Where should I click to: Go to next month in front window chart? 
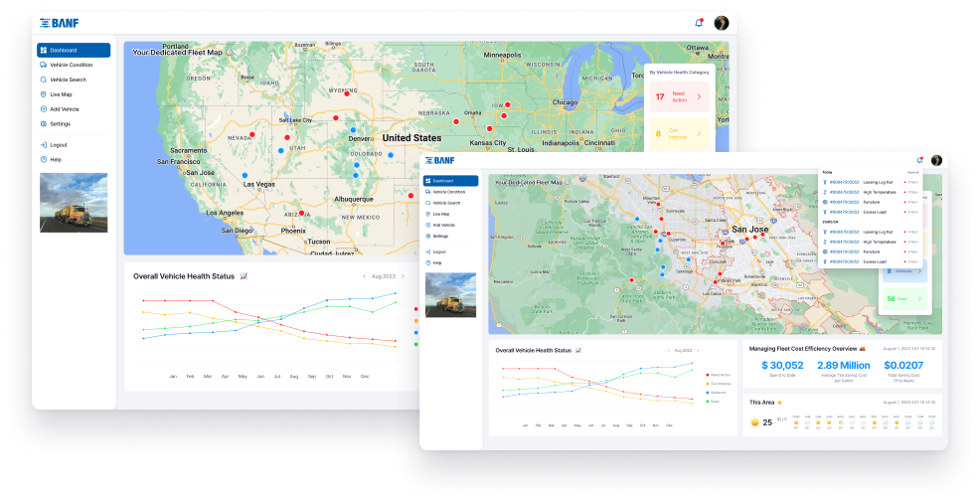698,351
